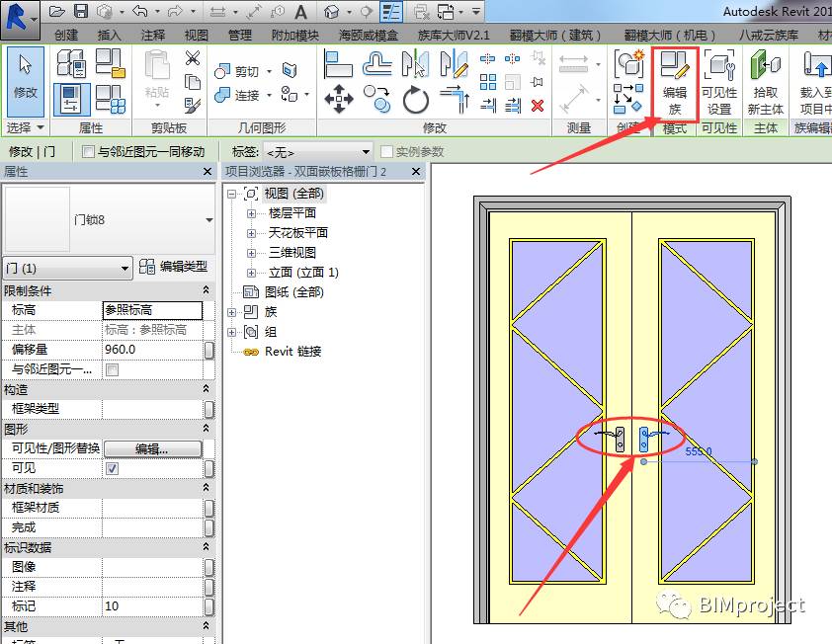The image size is (832, 644).
Task: Click the Edit Type (编辑类型) button
Action: coord(173,267)
